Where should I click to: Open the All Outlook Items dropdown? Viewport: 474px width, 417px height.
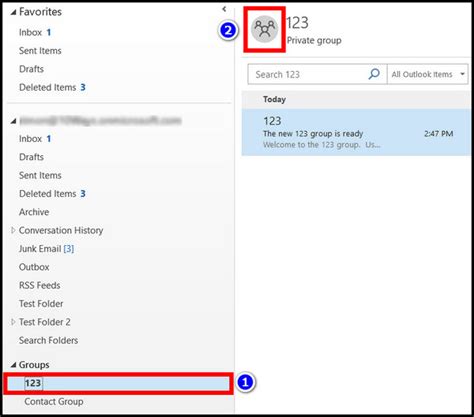click(428, 74)
